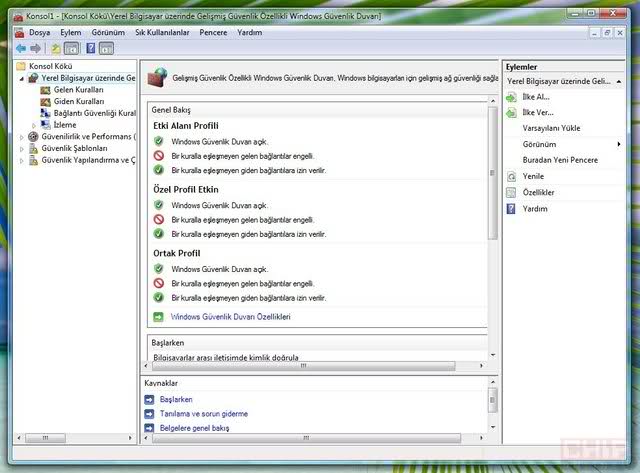The width and height of the screenshot is (640, 473).
Task: Open the Görünüm menu in menu bar
Action: click(x=108, y=32)
